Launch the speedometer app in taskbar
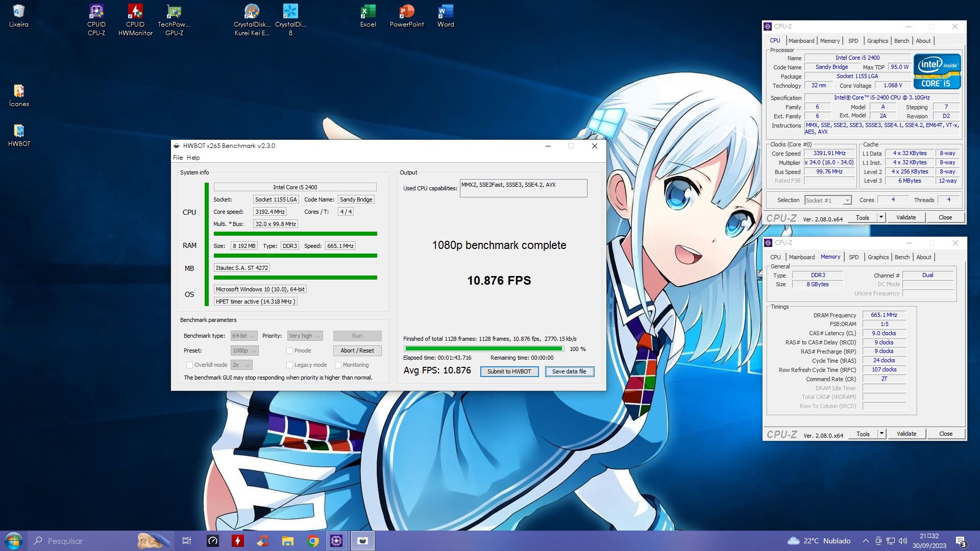The height and width of the screenshot is (551, 980). click(213, 541)
